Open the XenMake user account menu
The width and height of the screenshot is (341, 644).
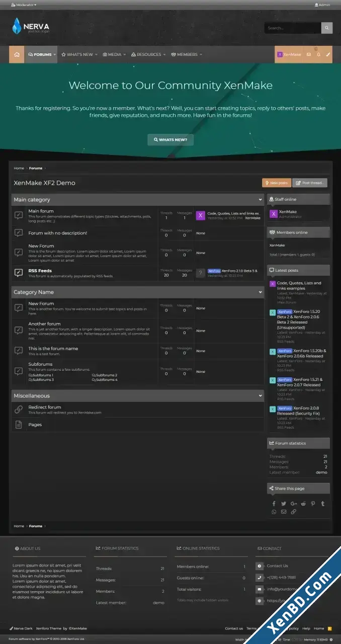point(289,54)
